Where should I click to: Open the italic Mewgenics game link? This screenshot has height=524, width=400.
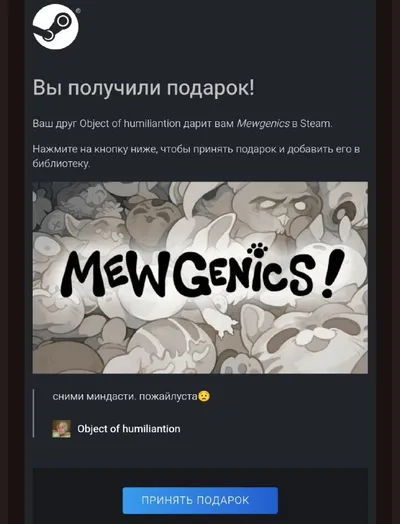263,124
